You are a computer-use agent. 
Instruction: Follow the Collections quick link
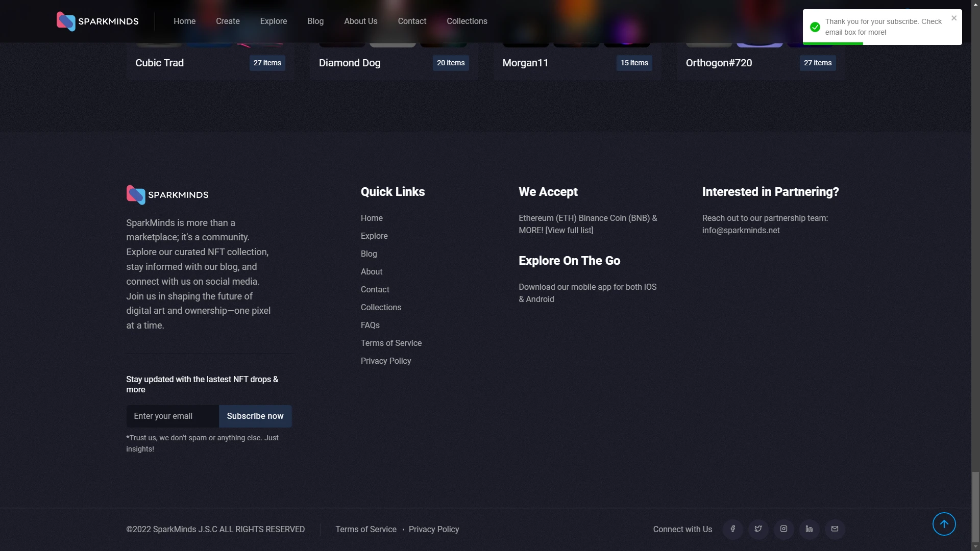381,307
